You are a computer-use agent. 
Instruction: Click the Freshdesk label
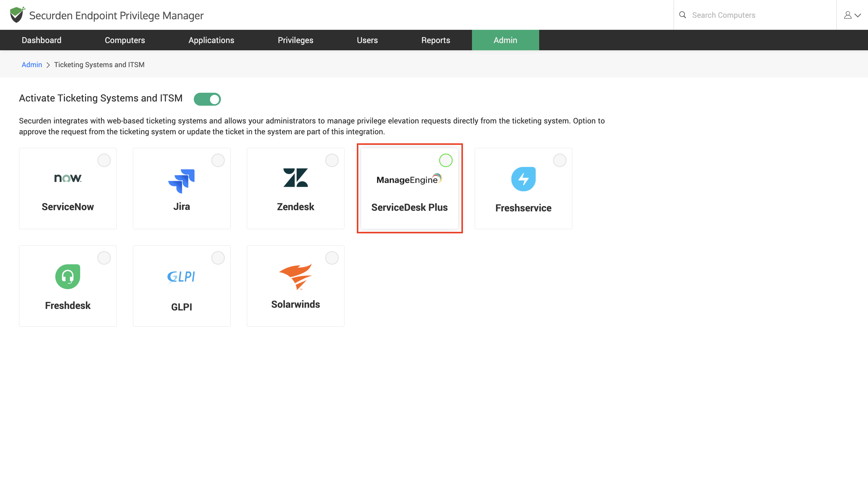68,305
